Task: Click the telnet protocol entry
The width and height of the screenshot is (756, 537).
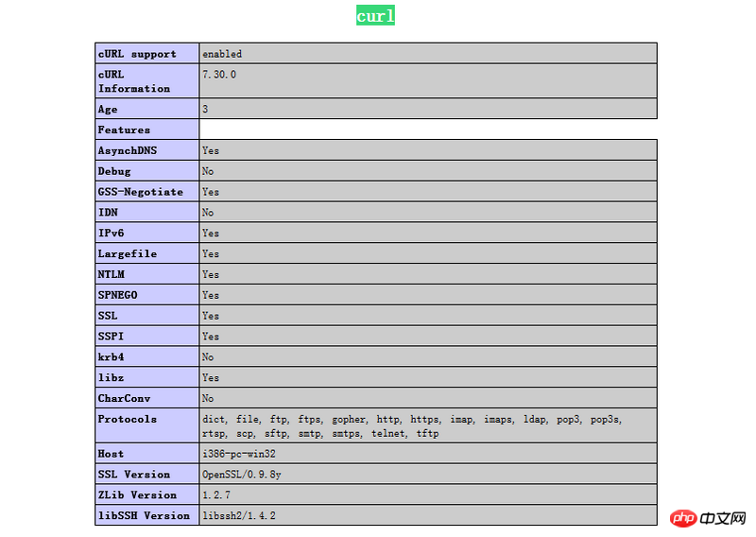Action: (388, 433)
